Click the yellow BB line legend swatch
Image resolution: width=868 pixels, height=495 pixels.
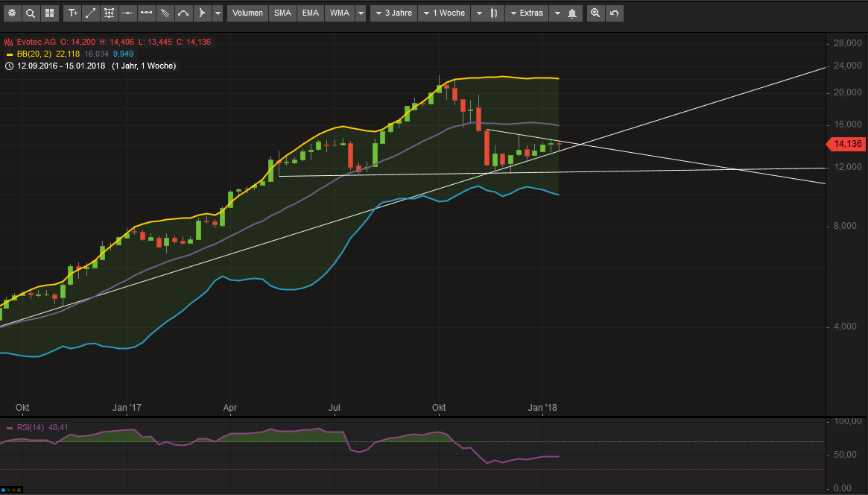coord(9,54)
